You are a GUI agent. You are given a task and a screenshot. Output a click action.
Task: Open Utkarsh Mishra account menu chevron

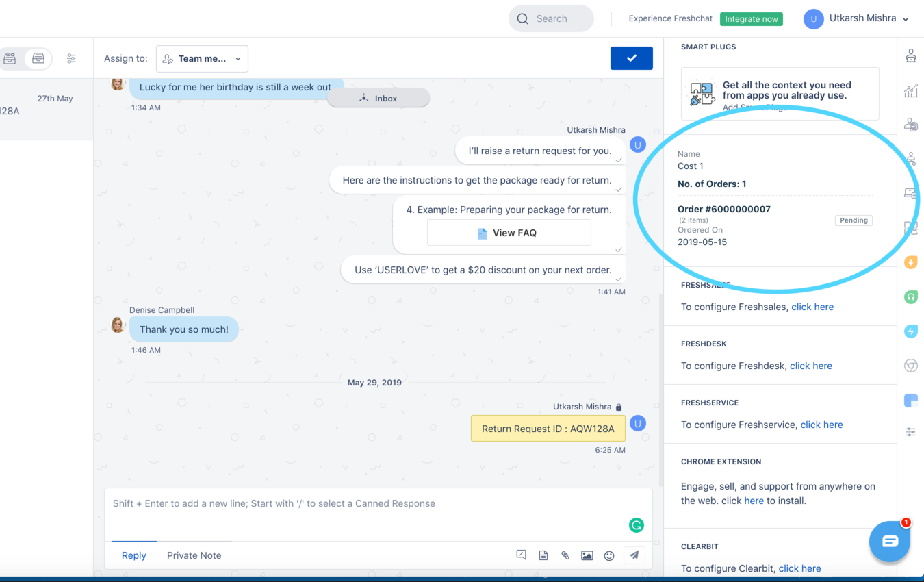click(906, 19)
